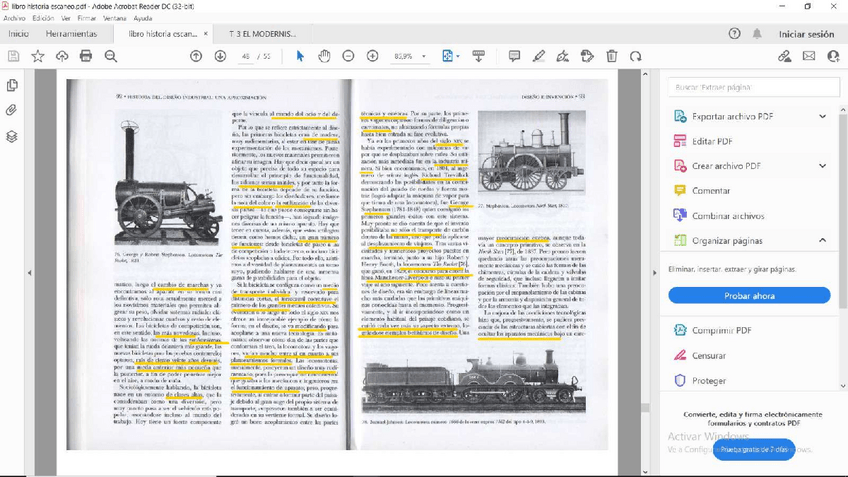
Task: Close the libro historia escaneo tab
Action: [206, 34]
